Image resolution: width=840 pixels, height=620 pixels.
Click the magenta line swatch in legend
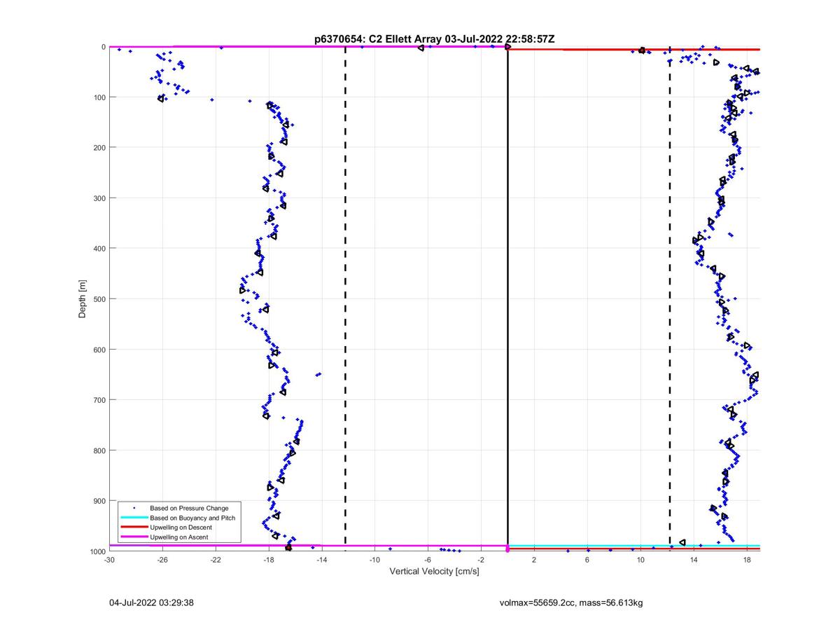pyautogui.click(x=134, y=537)
